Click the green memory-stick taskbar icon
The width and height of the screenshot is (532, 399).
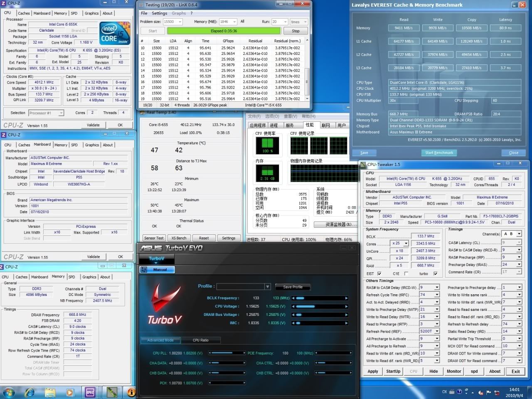(x=111, y=392)
